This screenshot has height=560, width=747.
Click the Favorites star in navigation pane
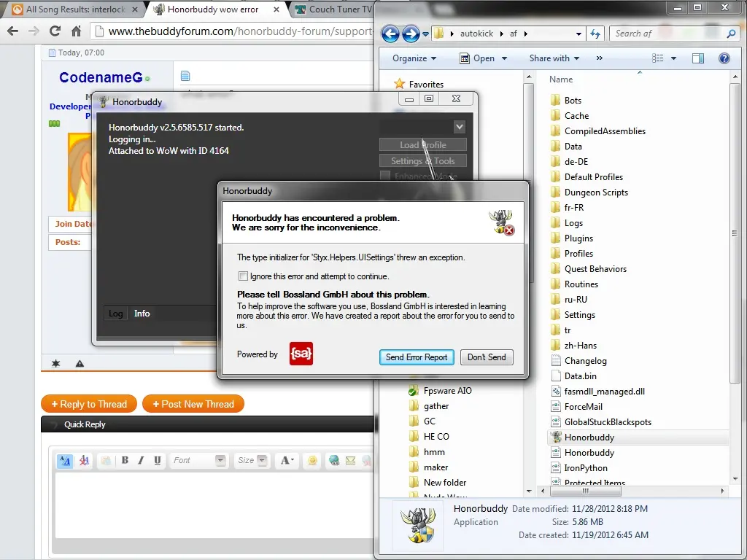coord(399,84)
